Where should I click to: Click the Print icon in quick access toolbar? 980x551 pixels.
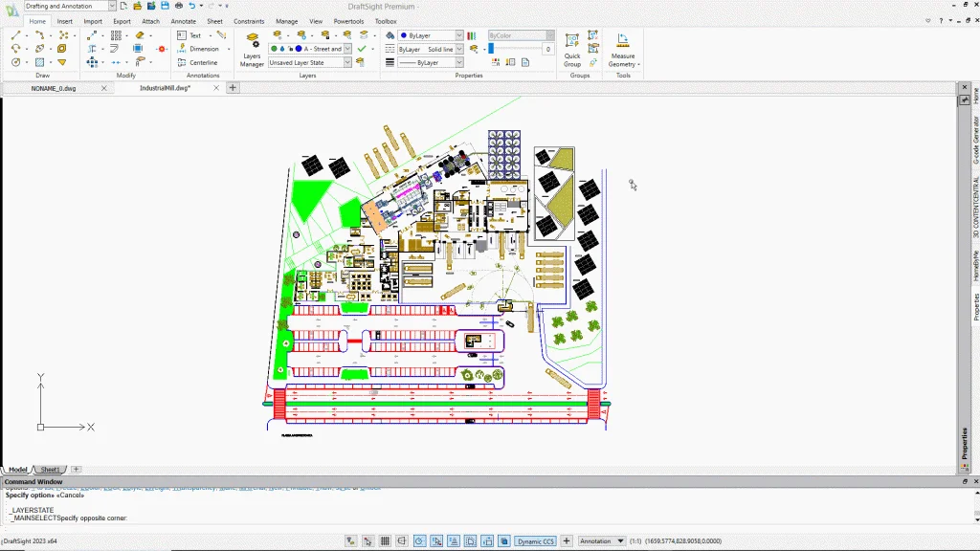[178, 6]
